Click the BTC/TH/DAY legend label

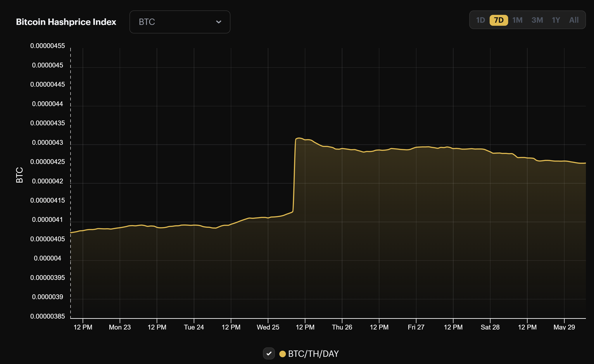pyautogui.click(x=313, y=354)
